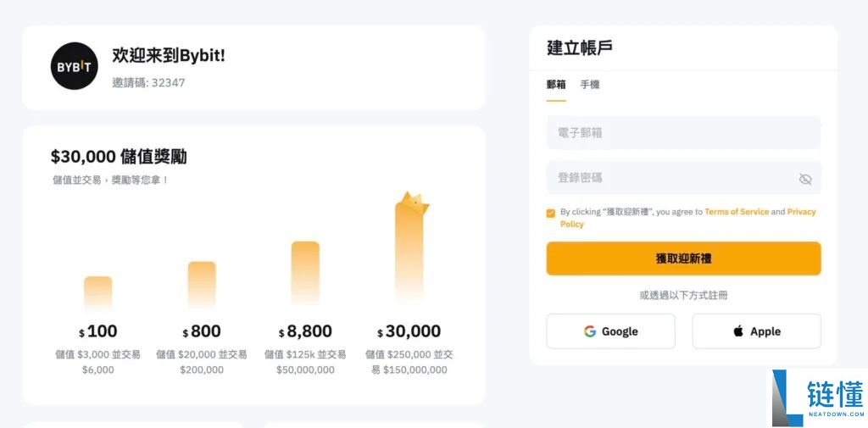Toggle password visibility eye icon
Image resolution: width=868 pixels, height=428 pixels.
(x=805, y=178)
